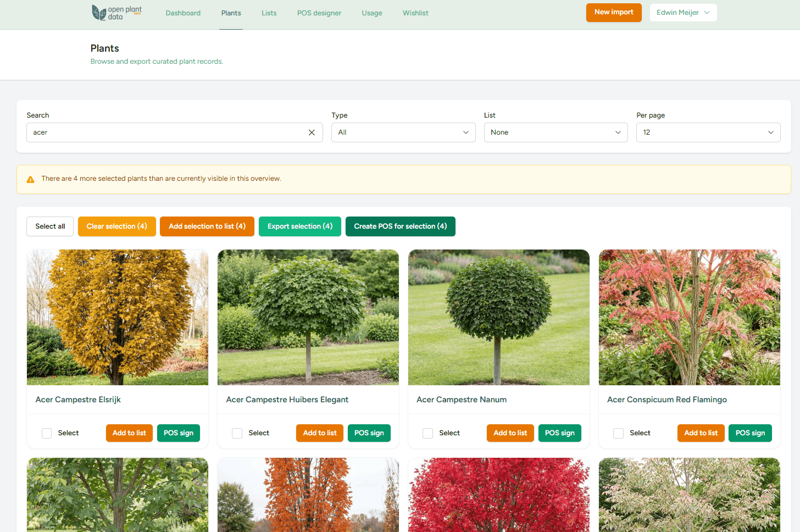Add Acer Campestre Nanum to list
This screenshot has height=532, width=800.
[510, 433]
